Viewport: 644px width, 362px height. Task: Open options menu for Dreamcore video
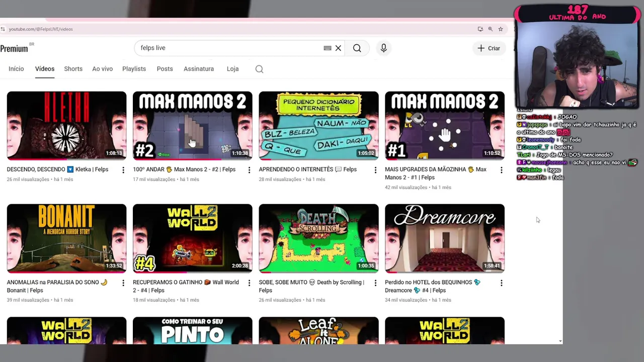pos(501,283)
